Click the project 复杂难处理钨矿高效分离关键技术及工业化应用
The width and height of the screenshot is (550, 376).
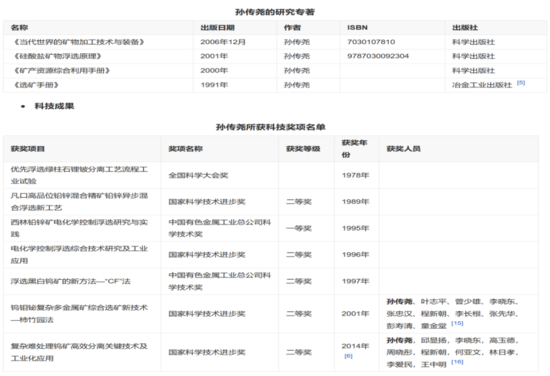click(x=79, y=352)
